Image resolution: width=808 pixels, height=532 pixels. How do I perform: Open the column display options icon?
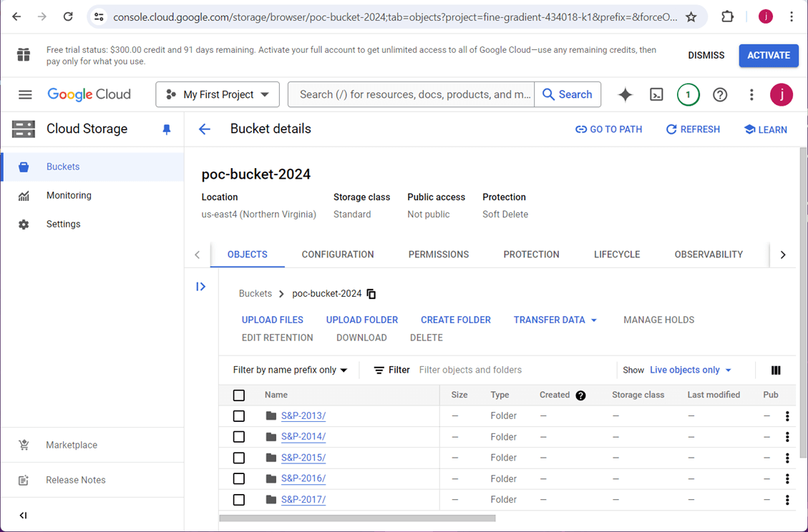[x=776, y=370]
